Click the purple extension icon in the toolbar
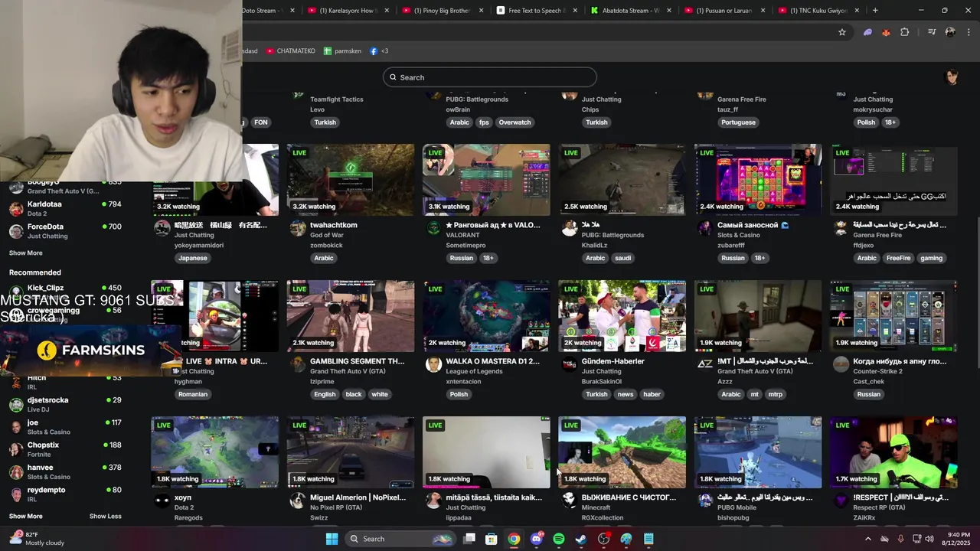980x551 pixels. [x=867, y=32]
